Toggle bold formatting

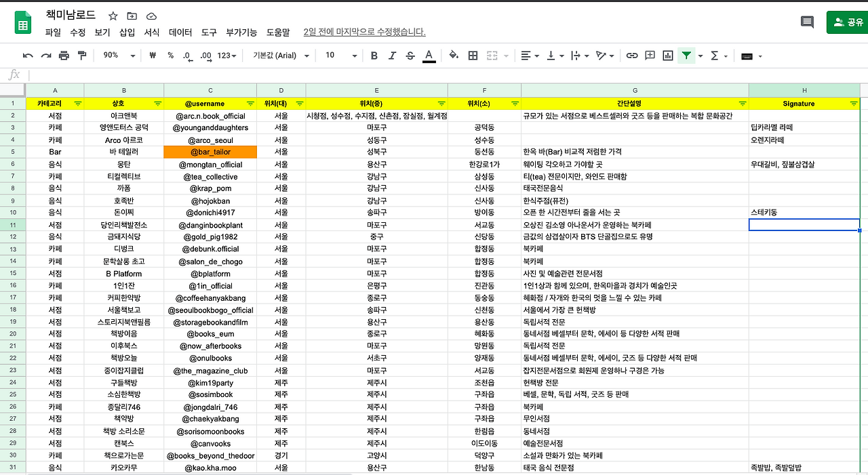[374, 56]
